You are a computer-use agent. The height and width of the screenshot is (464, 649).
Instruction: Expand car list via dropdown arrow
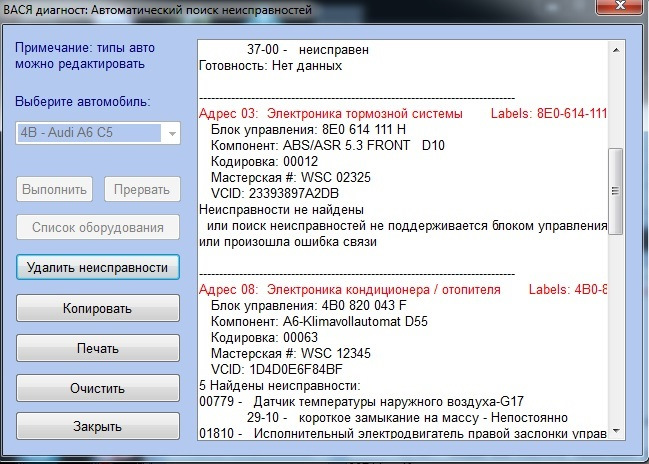(172, 133)
